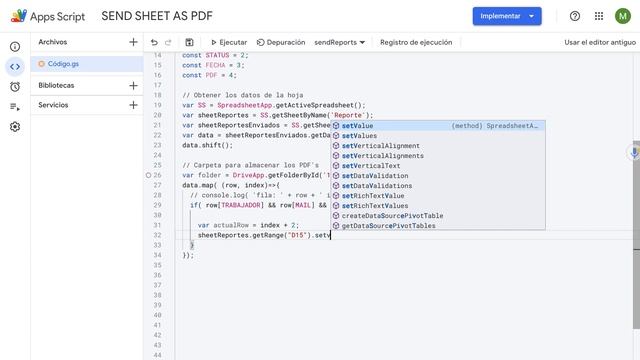Image resolution: width=640 pixels, height=360 pixels.
Task: Select the Código.gs file
Action: pos(87,64)
